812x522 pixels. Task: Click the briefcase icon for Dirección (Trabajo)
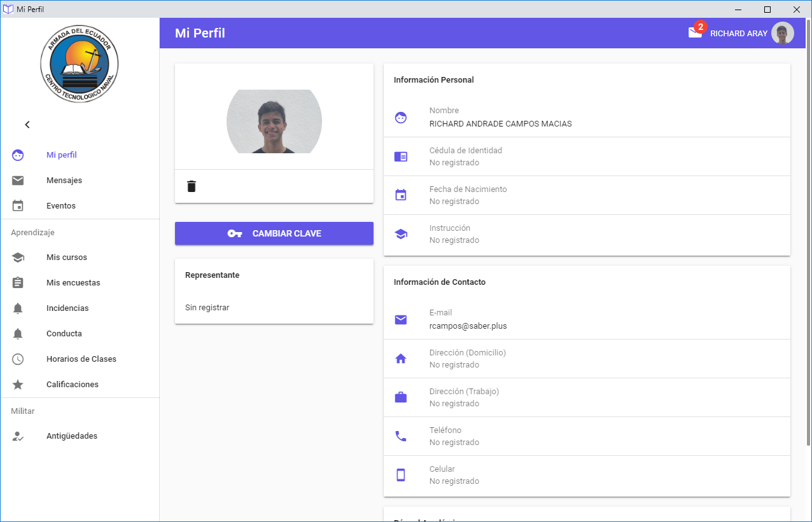pos(401,397)
